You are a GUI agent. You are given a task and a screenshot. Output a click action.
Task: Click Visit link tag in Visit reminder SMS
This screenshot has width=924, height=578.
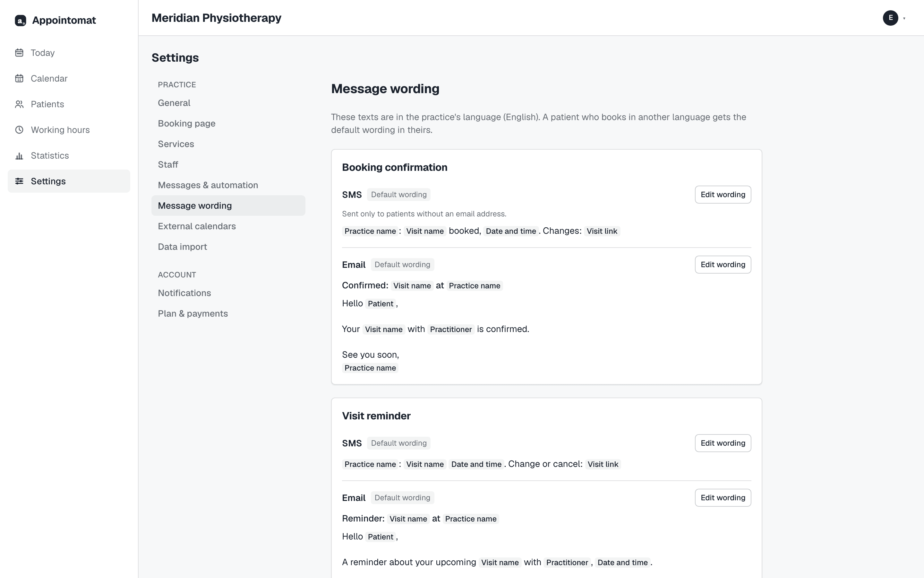[x=603, y=464]
